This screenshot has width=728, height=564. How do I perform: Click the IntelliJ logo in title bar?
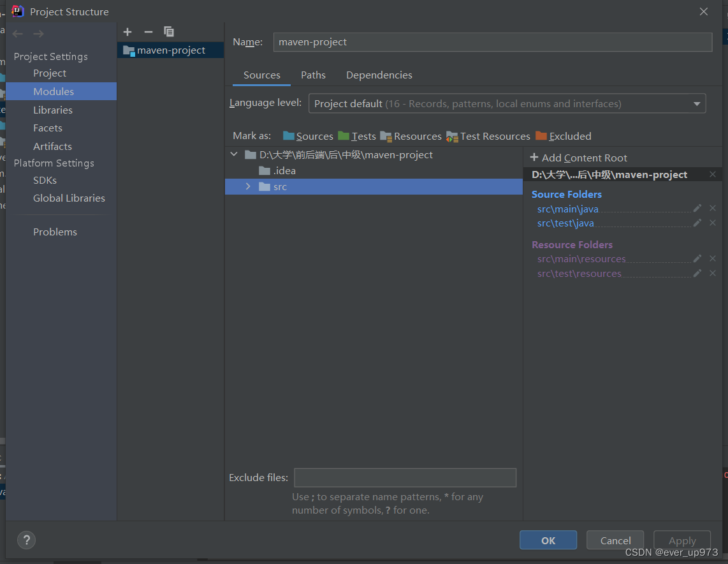pyautogui.click(x=18, y=11)
